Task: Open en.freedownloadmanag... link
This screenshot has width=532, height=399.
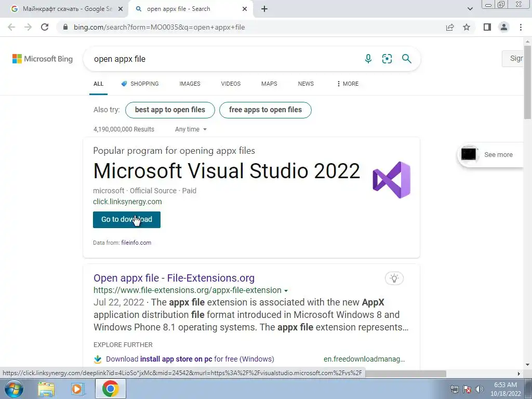Action: [x=364, y=359]
